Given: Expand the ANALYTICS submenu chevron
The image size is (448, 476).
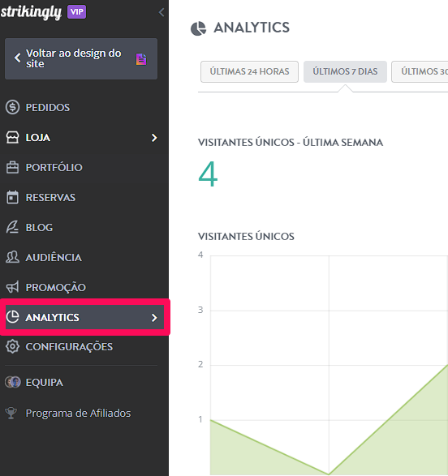Looking at the screenshot, I should 154,318.
